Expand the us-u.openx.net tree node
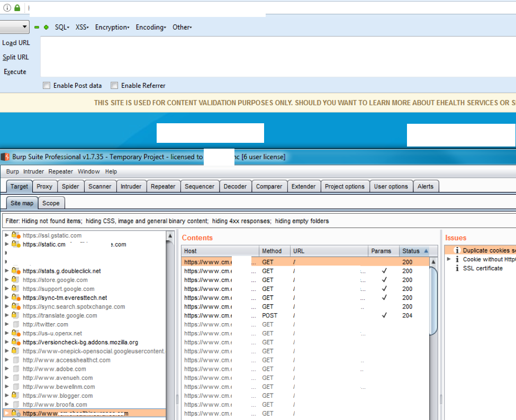Image resolution: width=516 pixels, height=420 pixels. coord(6,333)
